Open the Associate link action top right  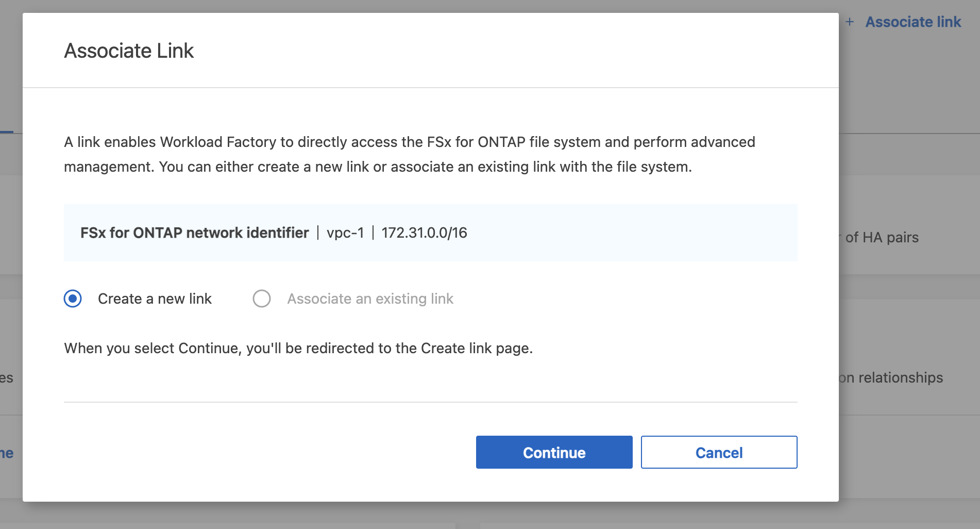pos(913,22)
